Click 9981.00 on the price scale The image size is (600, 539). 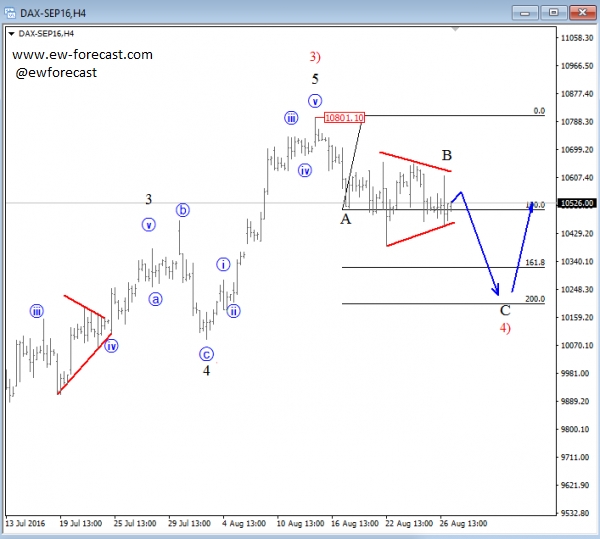(577, 373)
